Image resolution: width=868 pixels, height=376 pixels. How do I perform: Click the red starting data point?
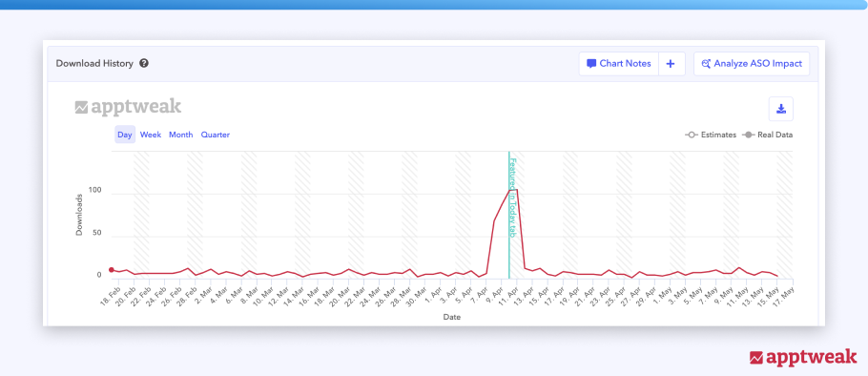tap(112, 270)
